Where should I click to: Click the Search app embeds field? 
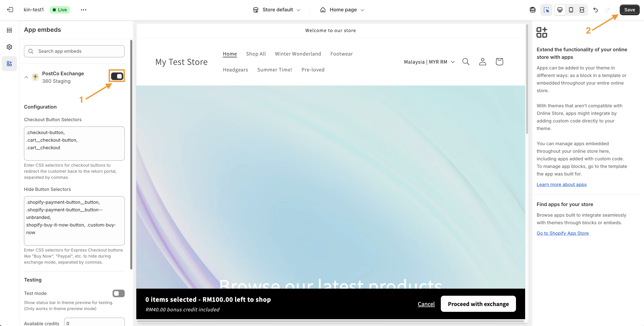(x=74, y=51)
